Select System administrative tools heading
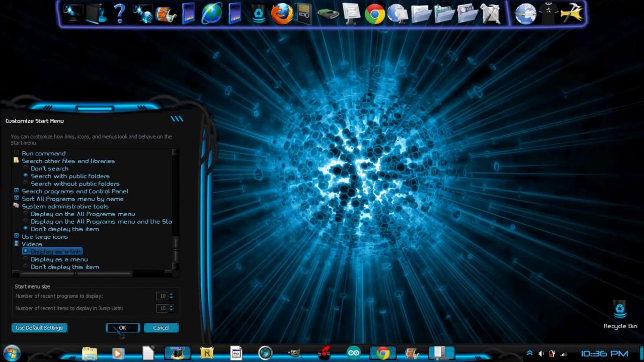 (x=65, y=206)
